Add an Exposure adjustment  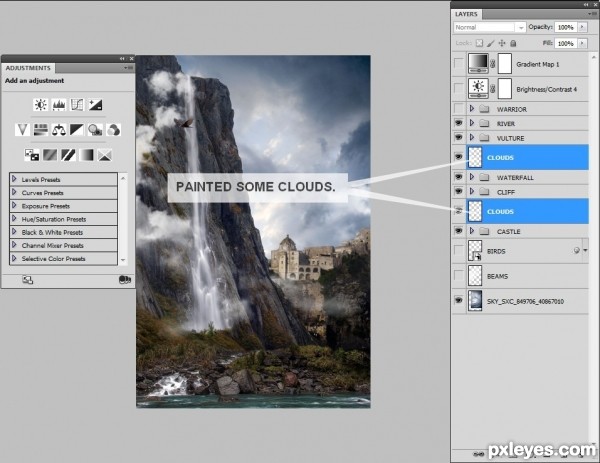(95, 104)
